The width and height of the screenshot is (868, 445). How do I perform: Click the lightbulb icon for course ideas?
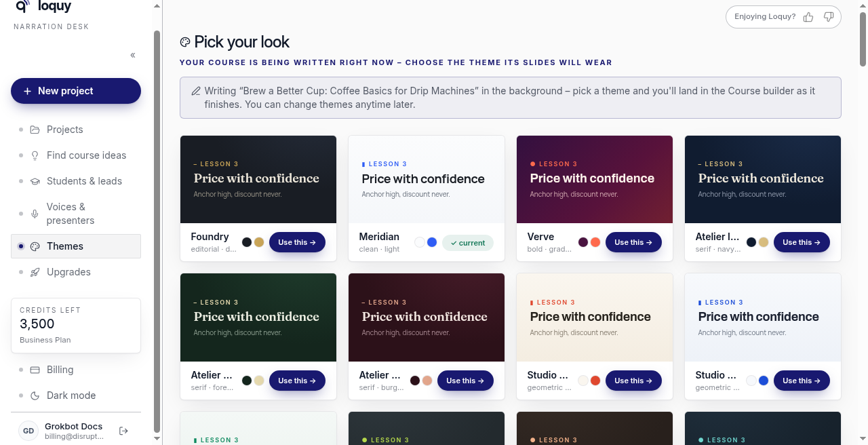[x=35, y=155]
